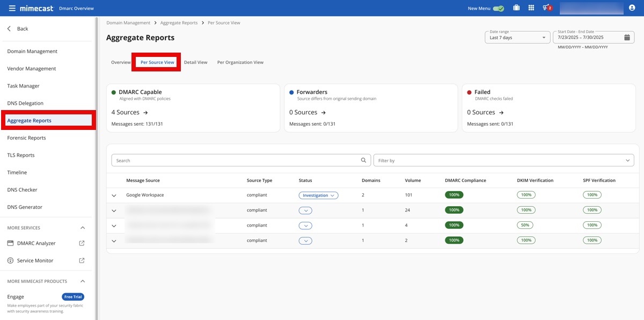Click Service Monitor external link icon

82,260
